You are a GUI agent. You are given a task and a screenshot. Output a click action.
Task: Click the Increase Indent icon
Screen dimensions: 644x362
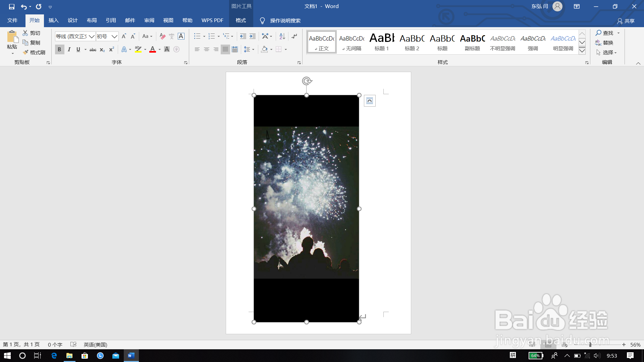(x=253, y=36)
